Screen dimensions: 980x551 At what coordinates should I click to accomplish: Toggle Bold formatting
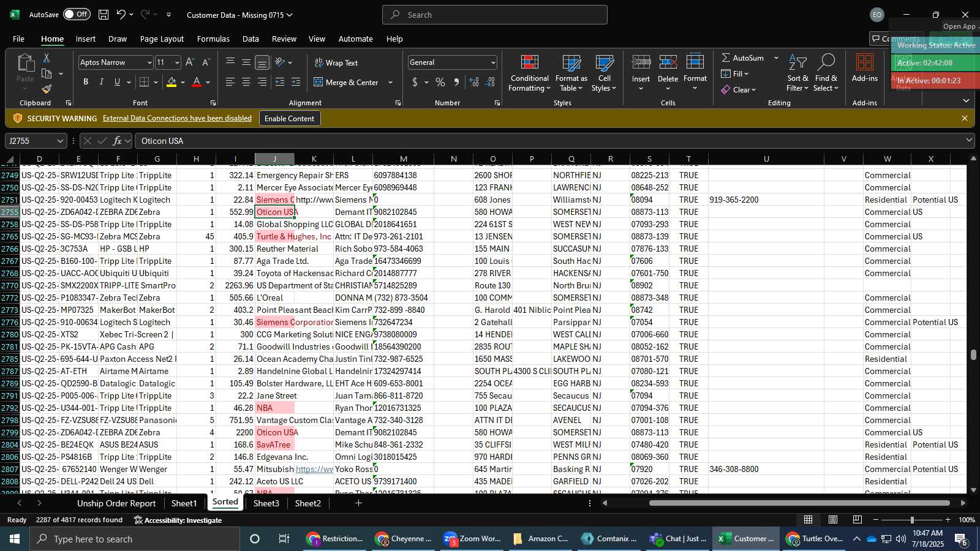[x=86, y=82]
